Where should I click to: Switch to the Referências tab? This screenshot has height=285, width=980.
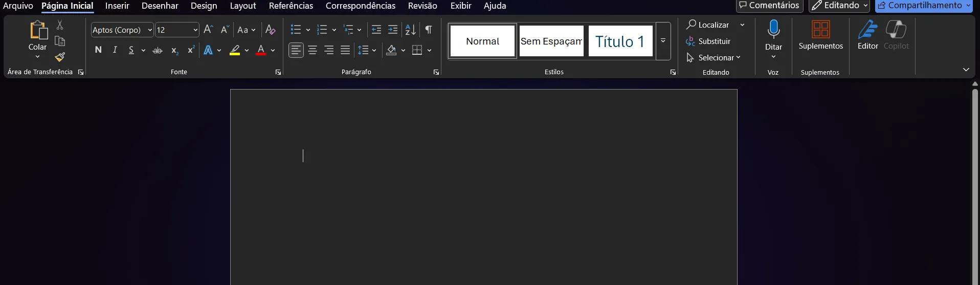tap(291, 6)
